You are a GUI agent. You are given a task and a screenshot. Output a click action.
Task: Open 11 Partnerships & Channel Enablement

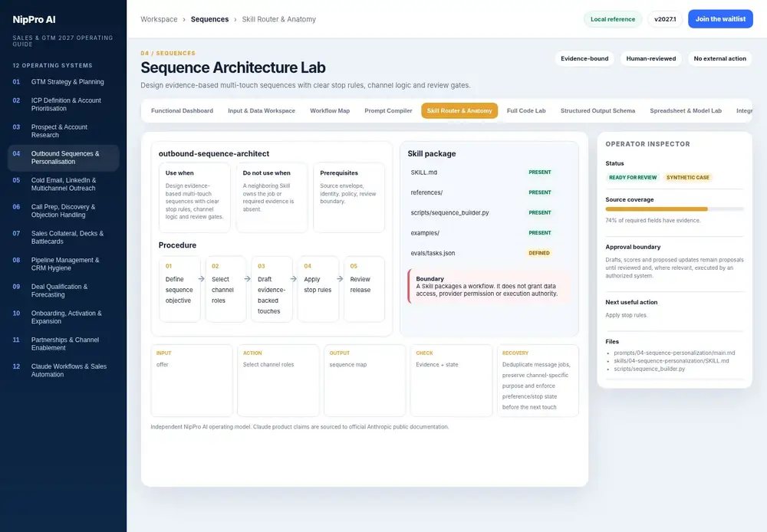pos(63,343)
